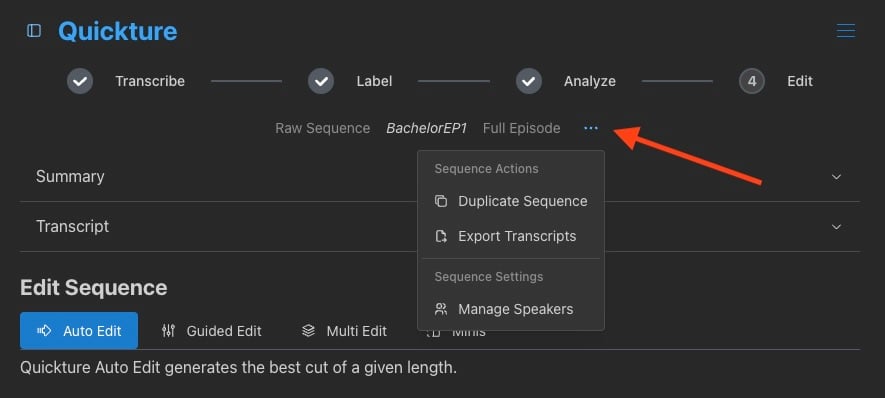This screenshot has width=885, height=398.
Task: Select Duplicate Sequence from the menu
Action: coord(511,202)
